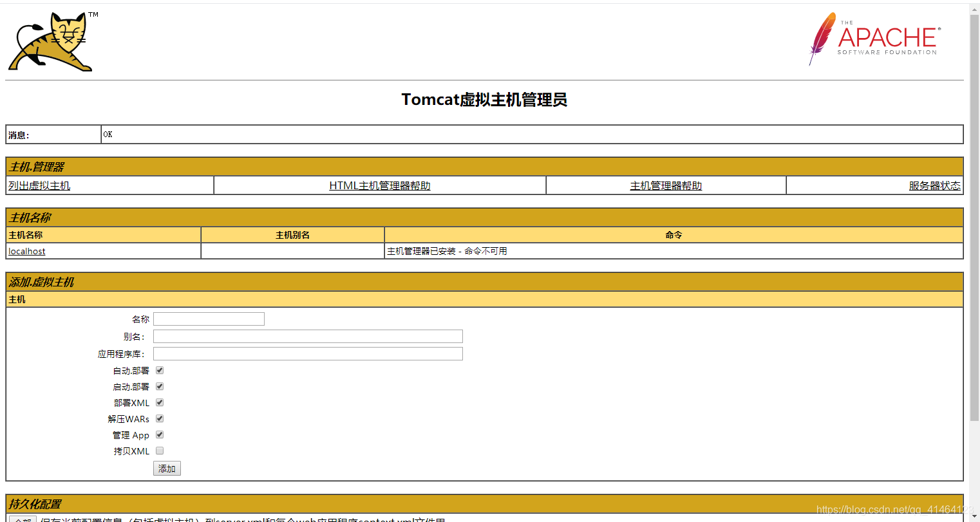The image size is (980, 522).
Task: Toggle the 部署XML checkbox
Action: tap(160, 402)
